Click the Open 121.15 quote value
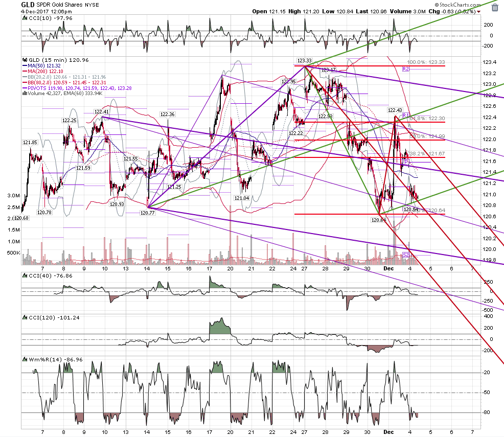Viewport: 504px width, 437px height. (x=269, y=12)
